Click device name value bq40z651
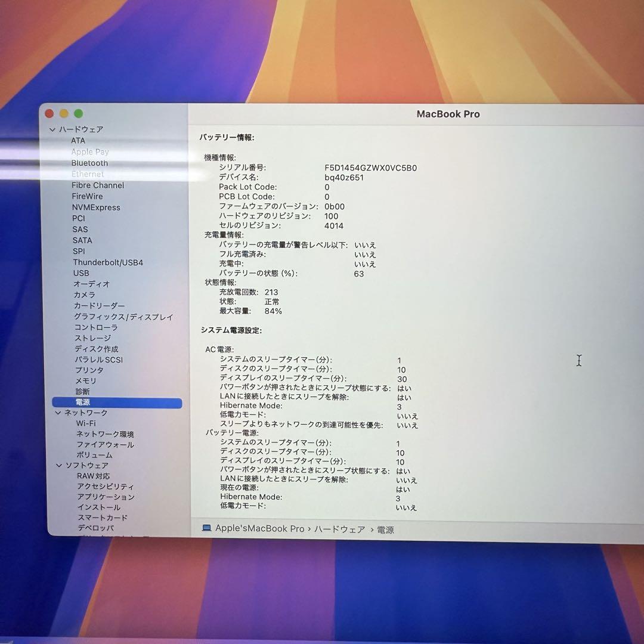Screen dimensions: 644x644 pyautogui.click(x=344, y=178)
